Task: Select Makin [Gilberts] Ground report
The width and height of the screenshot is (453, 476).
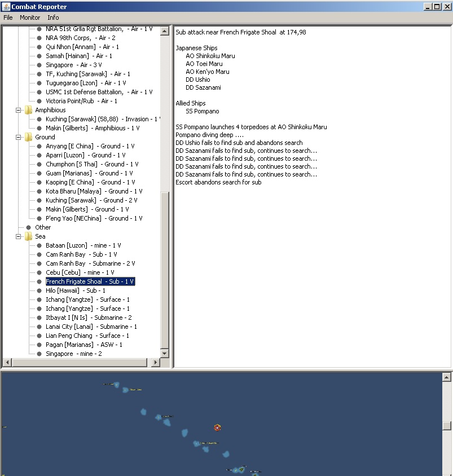Action: tap(87, 209)
